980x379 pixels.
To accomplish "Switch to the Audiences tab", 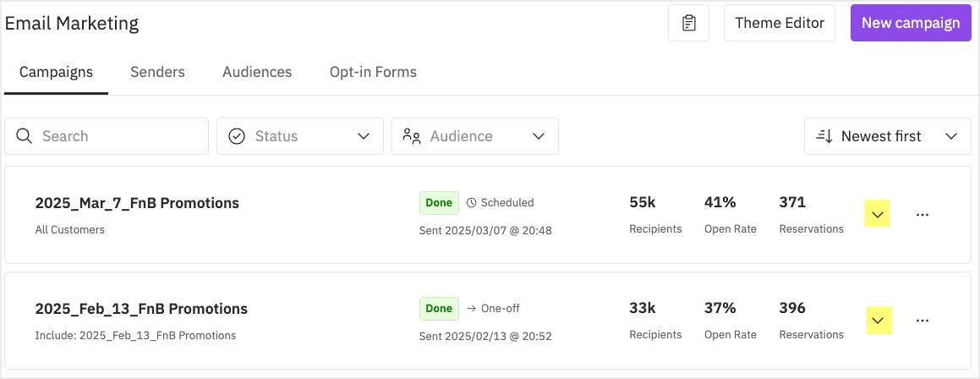I will (x=257, y=72).
